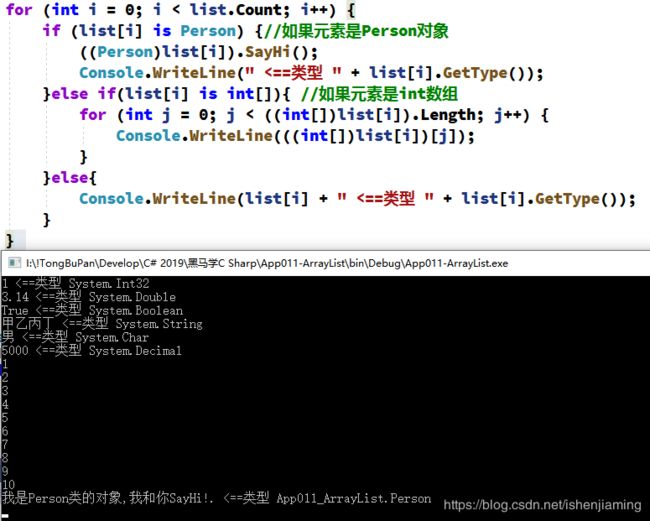650x521 pixels.
Task: Click the 'Length' property in inner for loop
Action: click(x=449, y=115)
